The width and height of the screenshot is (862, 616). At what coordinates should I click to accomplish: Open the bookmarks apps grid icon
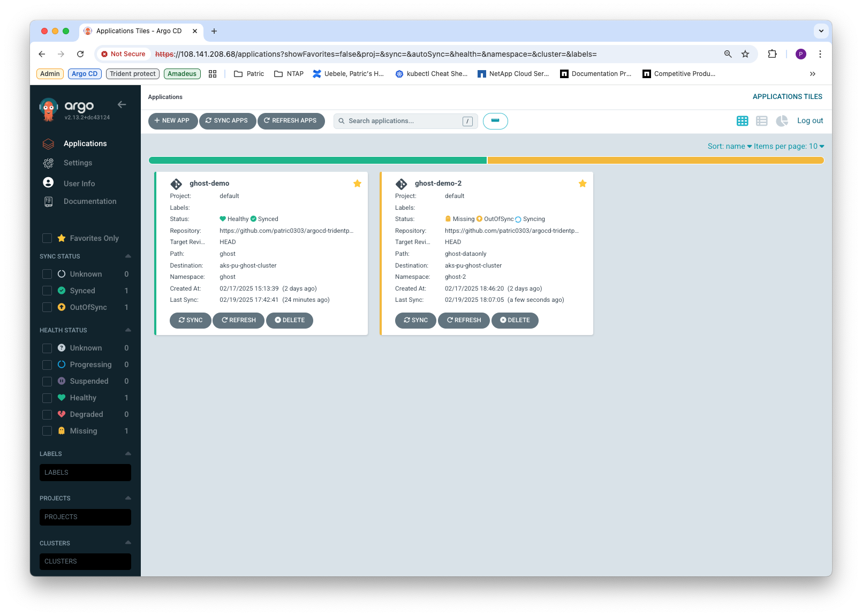pos(213,74)
